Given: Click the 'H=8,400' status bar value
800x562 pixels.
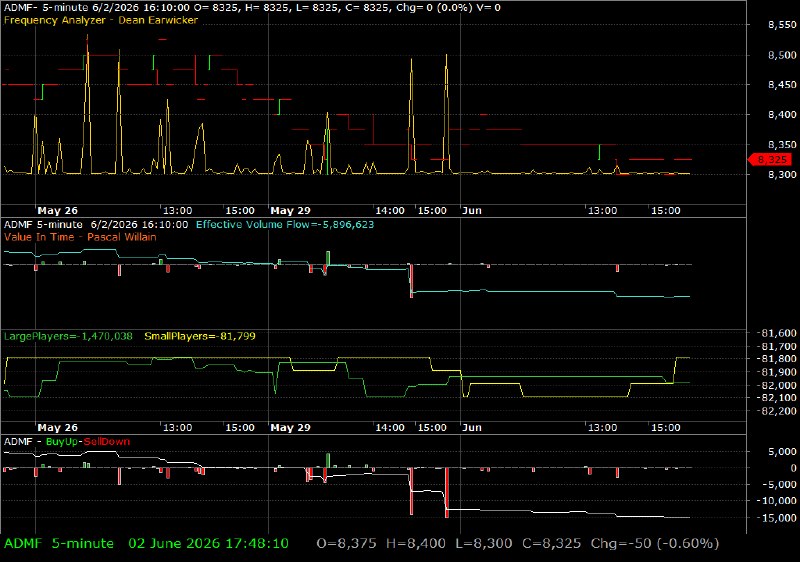Looking at the screenshot, I should pos(416,544).
